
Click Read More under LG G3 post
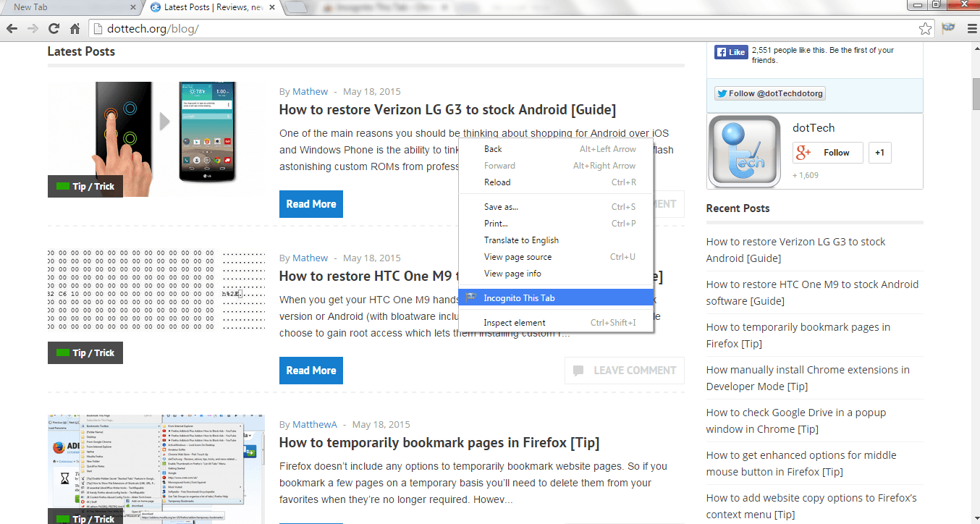click(x=311, y=204)
